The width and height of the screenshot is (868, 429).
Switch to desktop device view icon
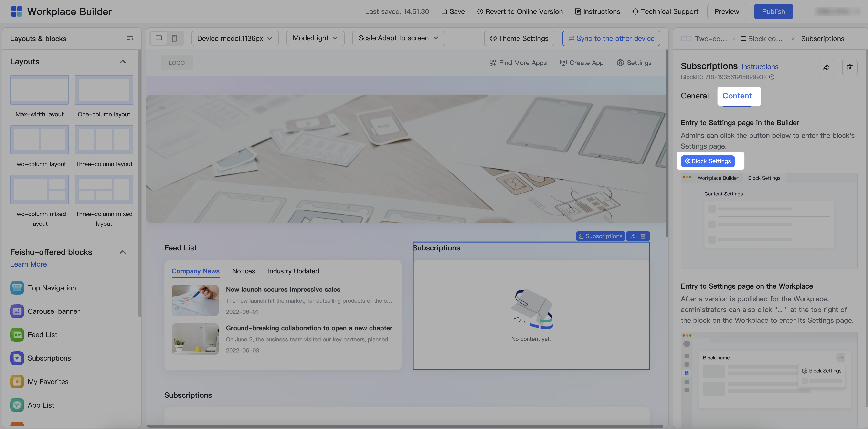click(159, 38)
